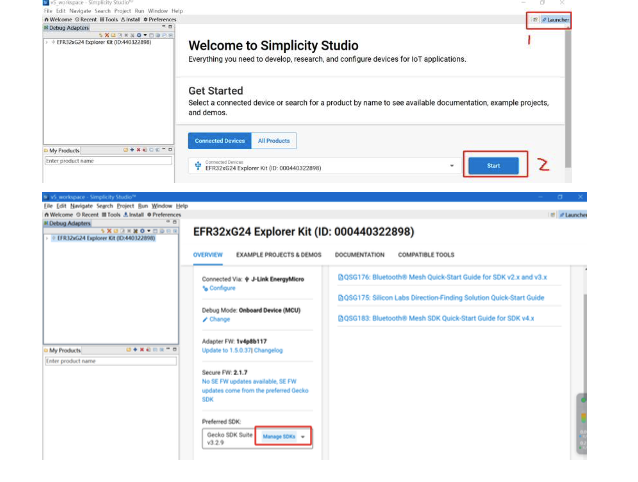The height and width of the screenshot is (482, 638).
Task: Click Preferences gear button in the Explorer Kit window
Action: click(x=164, y=215)
